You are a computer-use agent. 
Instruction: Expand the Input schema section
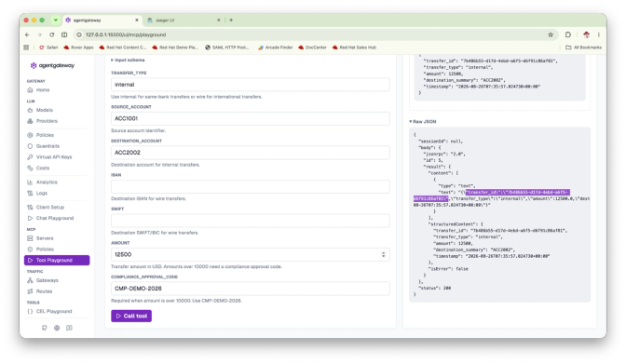pos(128,60)
